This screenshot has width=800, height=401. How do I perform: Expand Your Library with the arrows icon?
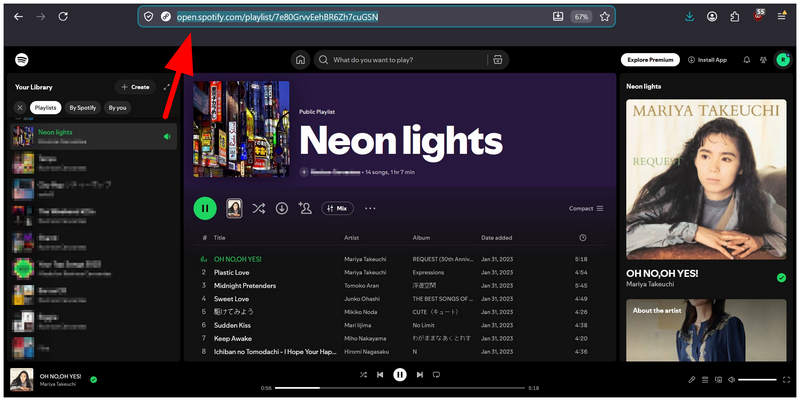(x=166, y=87)
